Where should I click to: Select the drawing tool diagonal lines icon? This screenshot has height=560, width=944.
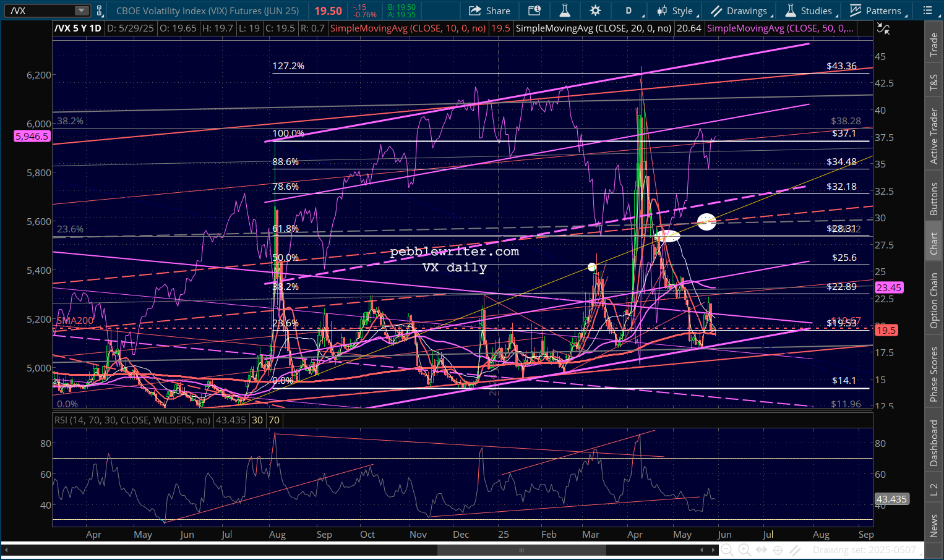click(x=796, y=549)
